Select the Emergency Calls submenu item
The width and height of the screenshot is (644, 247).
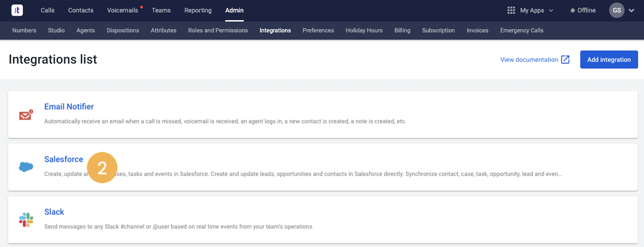[521, 30]
